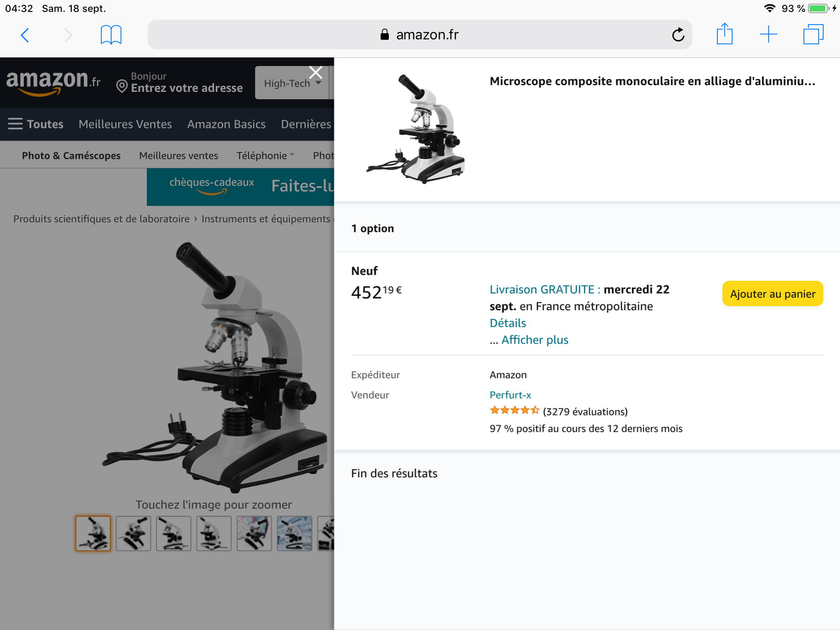The width and height of the screenshot is (840, 630).
Task: Add microscope with Ajouter au panier
Action: click(772, 294)
